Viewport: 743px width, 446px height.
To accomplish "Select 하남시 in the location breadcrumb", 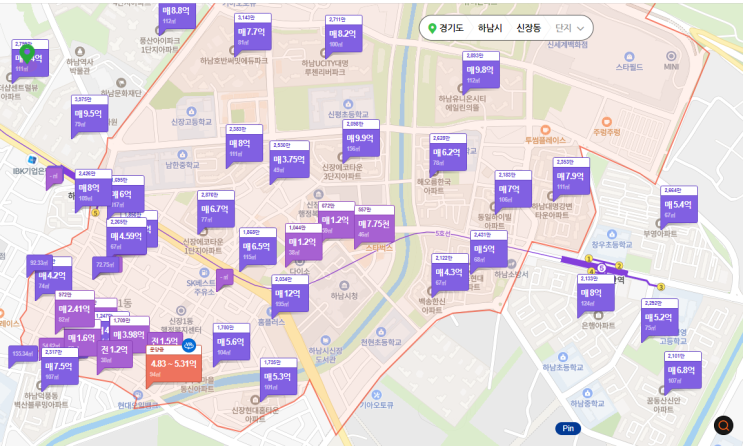I will [x=490, y=28].
